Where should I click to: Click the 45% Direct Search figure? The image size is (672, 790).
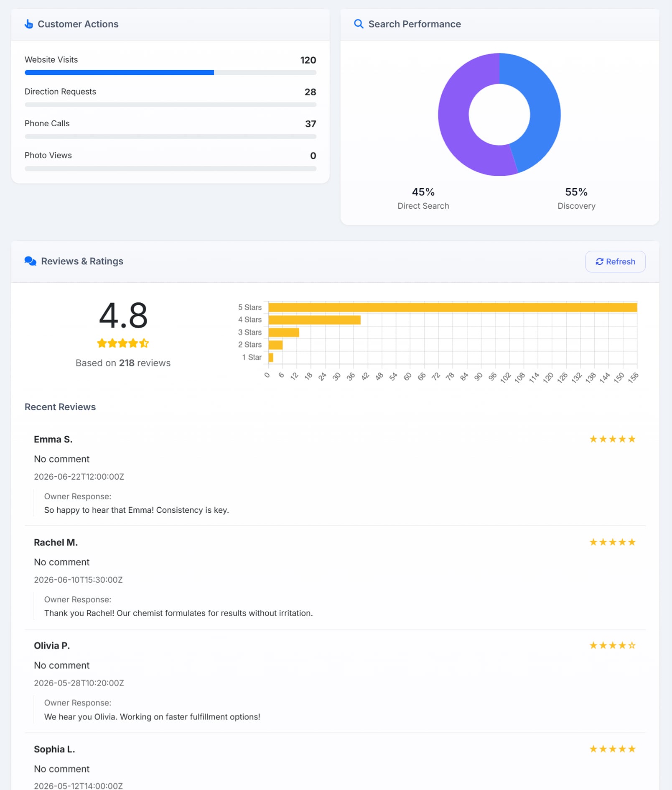423,192
